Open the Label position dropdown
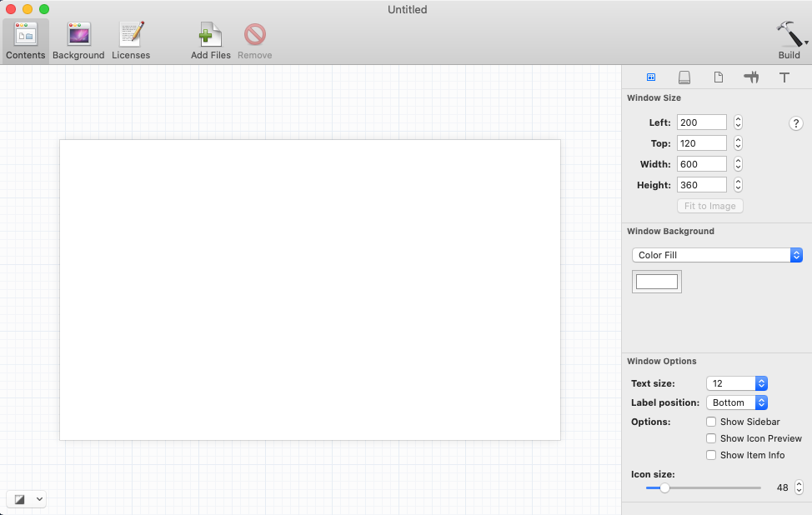812x515 pixels. [736, 402]
